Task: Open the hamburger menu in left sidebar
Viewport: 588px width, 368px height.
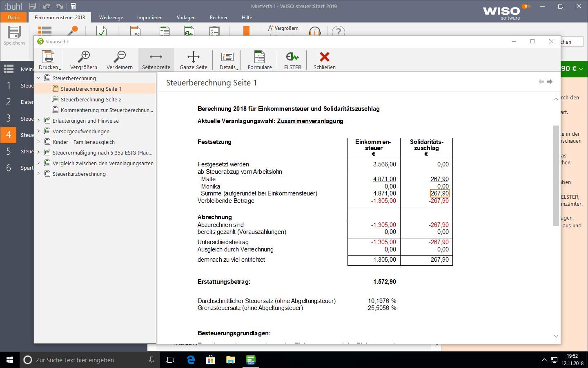Action: pyautogui.click(x=9, y=69)
